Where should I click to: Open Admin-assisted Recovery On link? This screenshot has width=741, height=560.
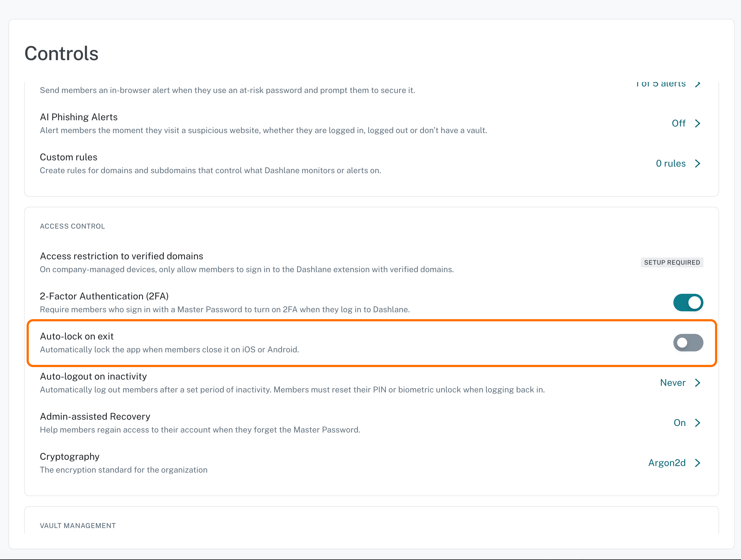pos(680,423)
